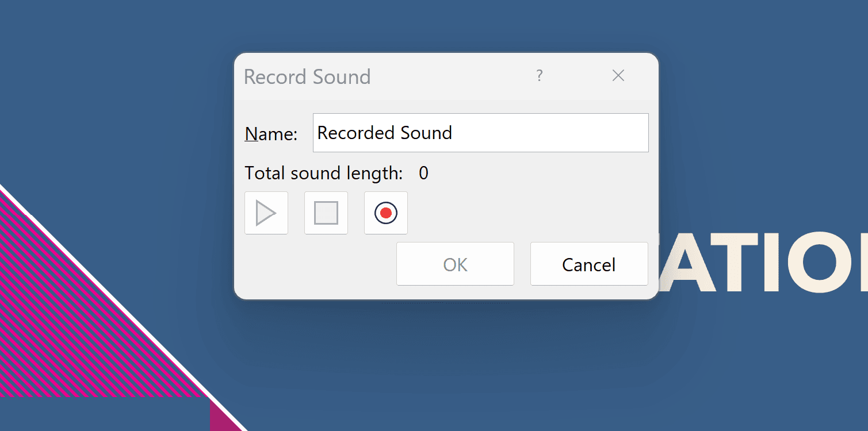The height and width of the screenshot is (431, 868).
Task: Click the Name label
Action: 271,134
